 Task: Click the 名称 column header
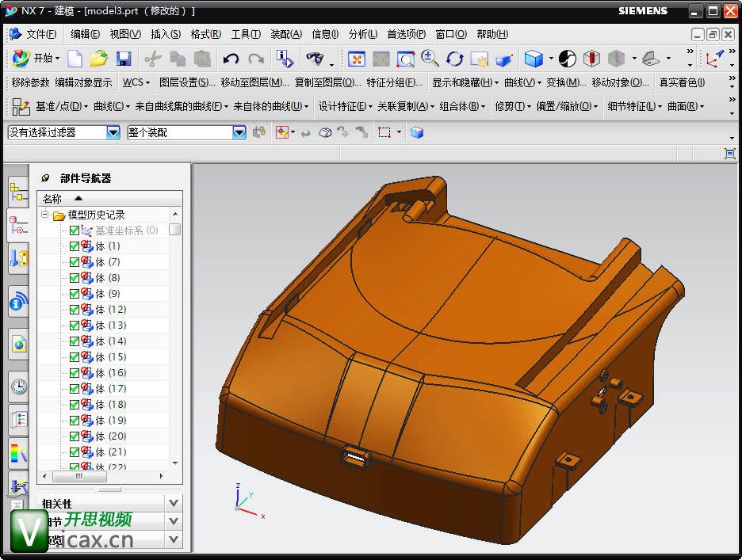[x=52, y=199]
